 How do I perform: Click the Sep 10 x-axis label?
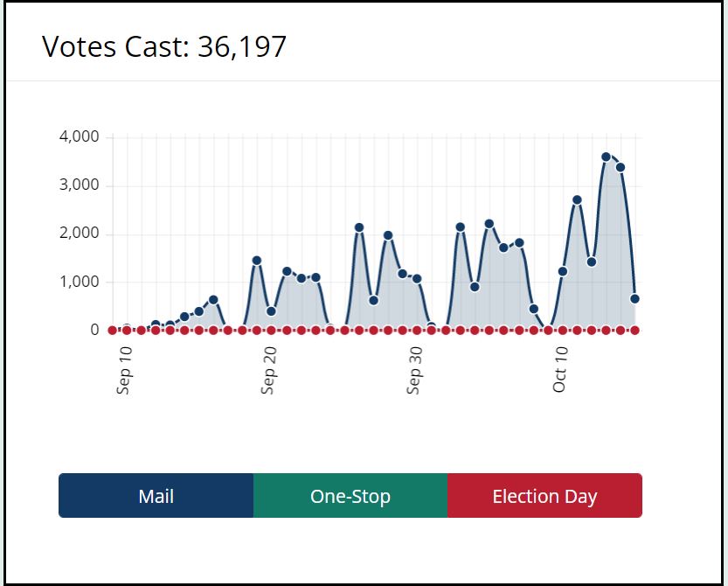pyautogui.click(x=124, y=369)
